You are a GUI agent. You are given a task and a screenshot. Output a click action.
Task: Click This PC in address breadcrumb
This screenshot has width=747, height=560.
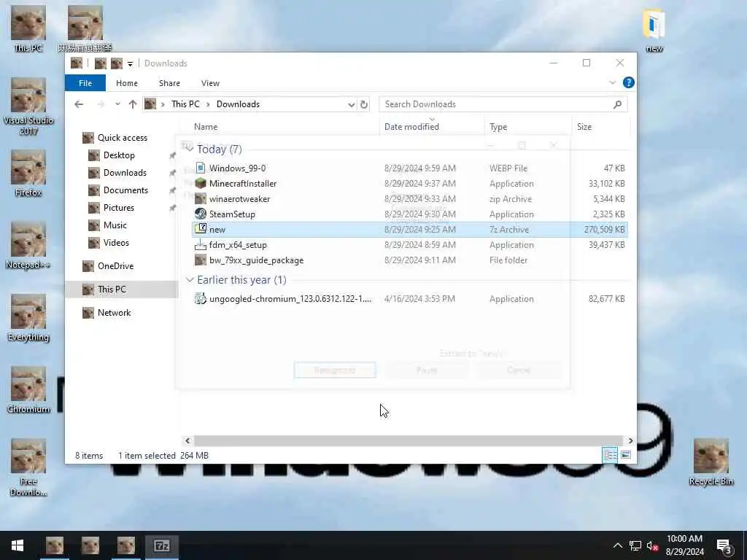[x=185, y=104]
